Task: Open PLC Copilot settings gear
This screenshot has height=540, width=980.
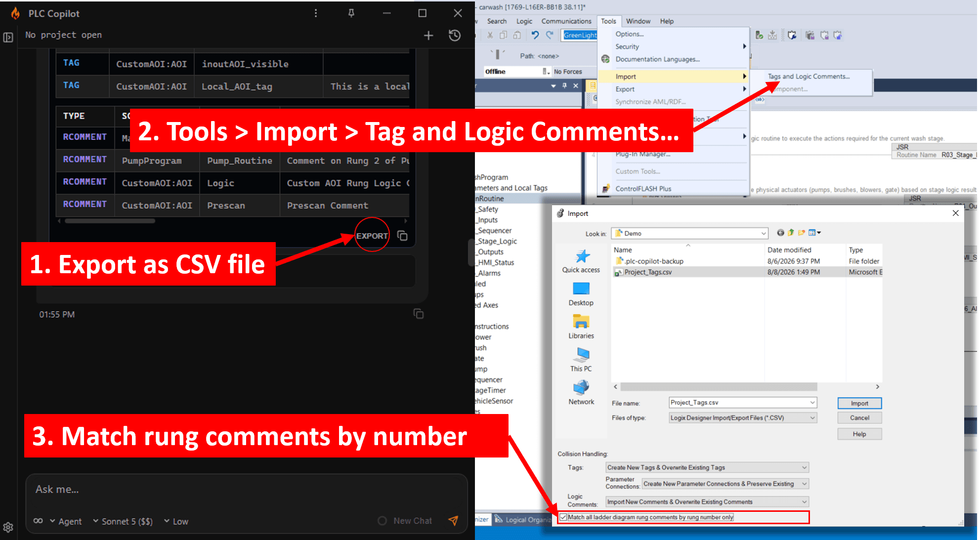Action: [8, 527]
